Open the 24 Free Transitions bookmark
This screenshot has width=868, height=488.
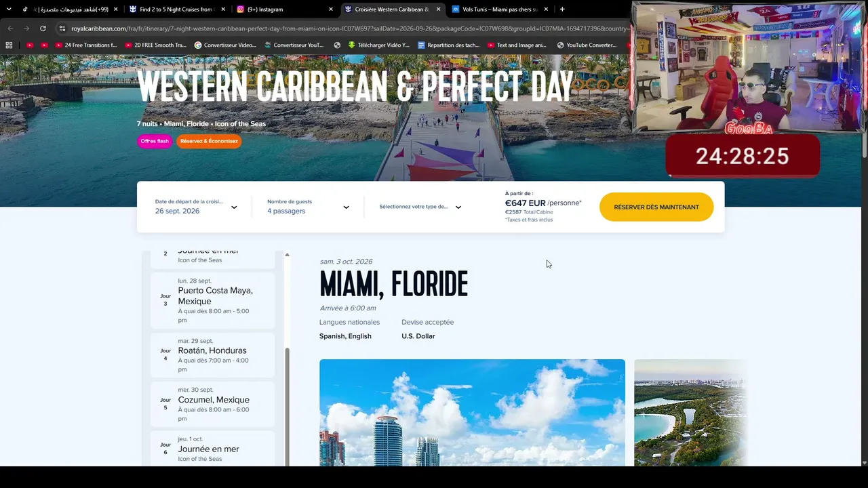86,45
